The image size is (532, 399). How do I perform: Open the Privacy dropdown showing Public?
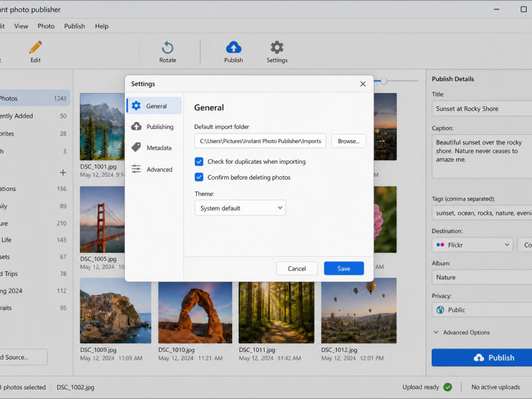[x=481, y=309]
